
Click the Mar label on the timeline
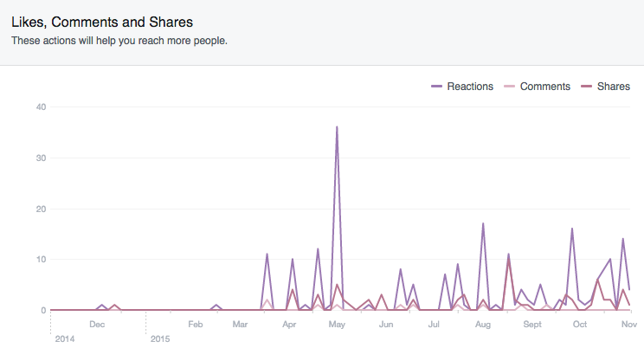240,325
